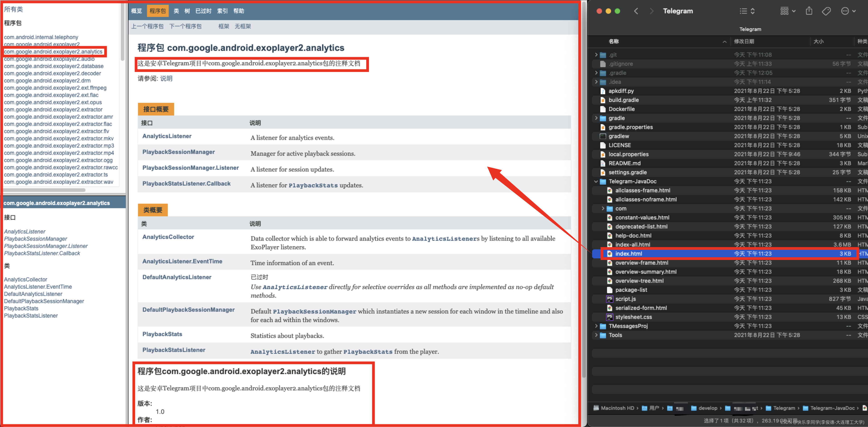Open the 已过时 tab in JavaDoc navbar

click(x=203, y=11)
